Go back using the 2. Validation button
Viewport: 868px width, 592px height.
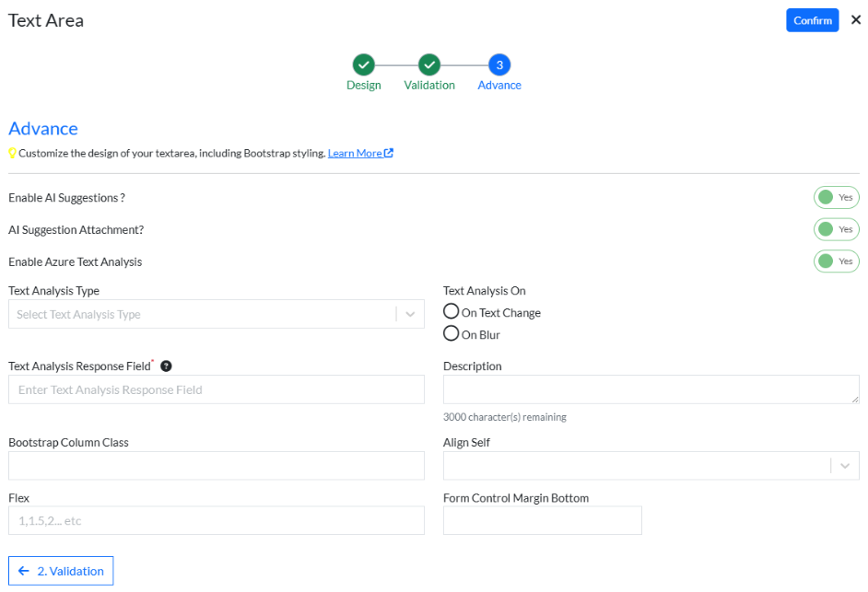pyautogui.click(x=61, y=571)
